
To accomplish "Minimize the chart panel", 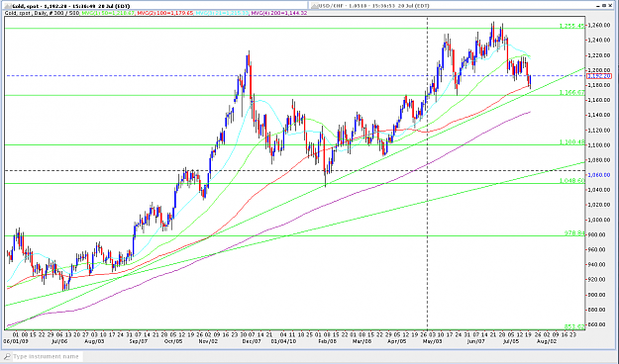I will [599, 6].
